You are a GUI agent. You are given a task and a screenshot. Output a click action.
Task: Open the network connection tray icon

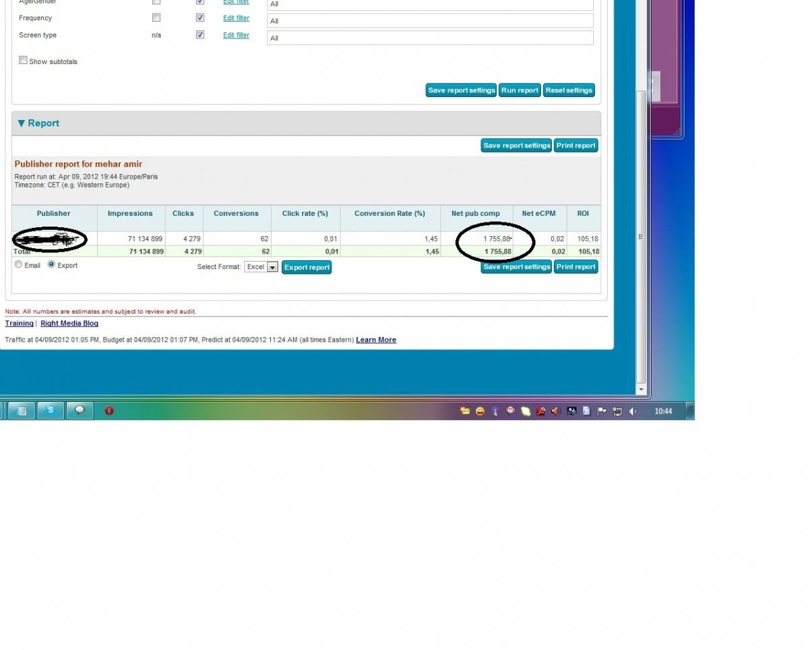click(x=617, y=411)
